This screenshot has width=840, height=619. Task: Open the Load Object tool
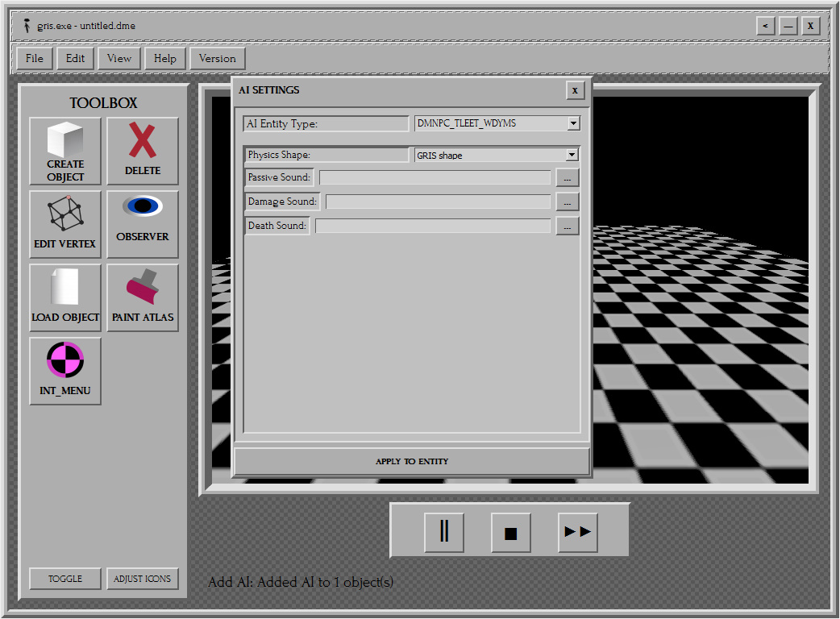click(64, 297)
